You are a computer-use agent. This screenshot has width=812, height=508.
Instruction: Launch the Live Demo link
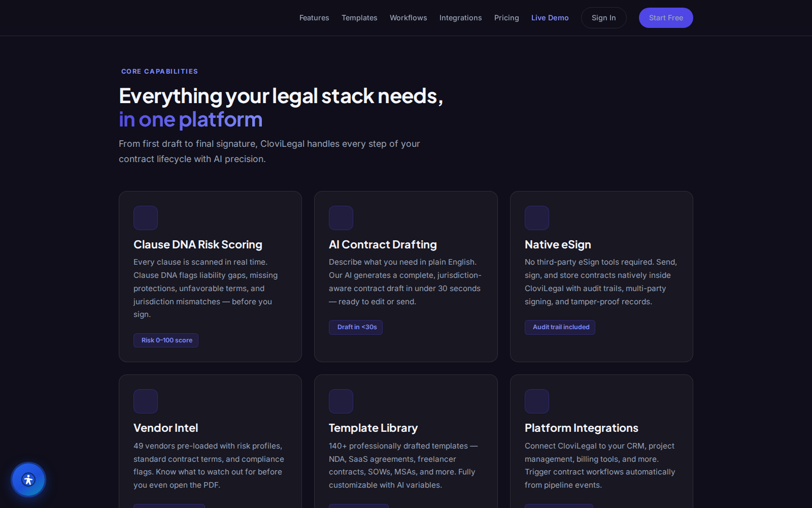coord(550,18)
